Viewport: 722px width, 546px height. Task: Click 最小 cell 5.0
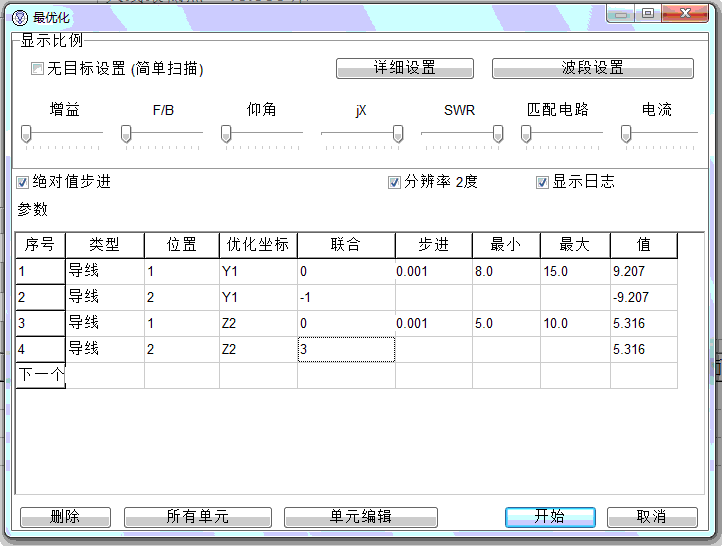point(507,323)
